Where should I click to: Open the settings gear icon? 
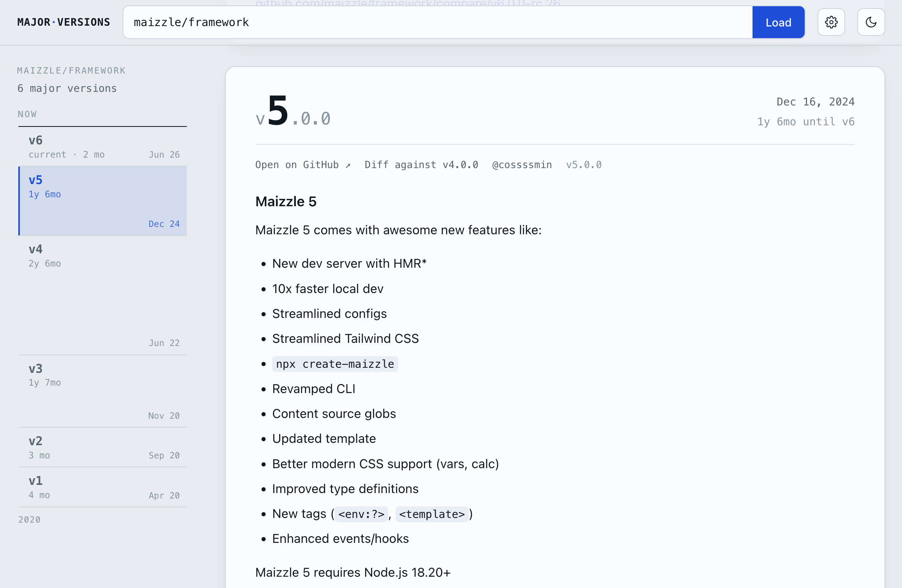click(x=831, y=22)
